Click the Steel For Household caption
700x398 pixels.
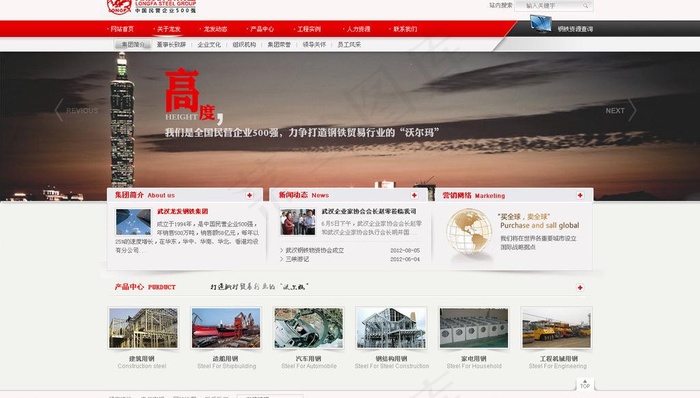474,366
